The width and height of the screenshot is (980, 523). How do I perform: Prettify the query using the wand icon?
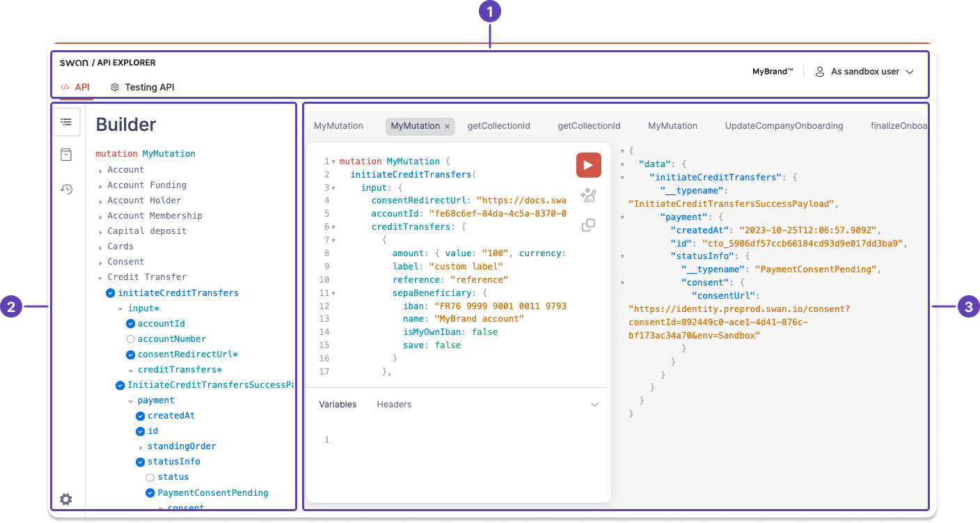(588, 196)
